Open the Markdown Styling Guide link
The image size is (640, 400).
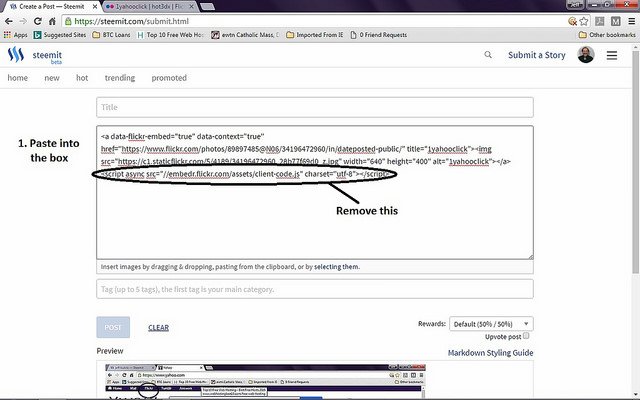click(490, 353)
